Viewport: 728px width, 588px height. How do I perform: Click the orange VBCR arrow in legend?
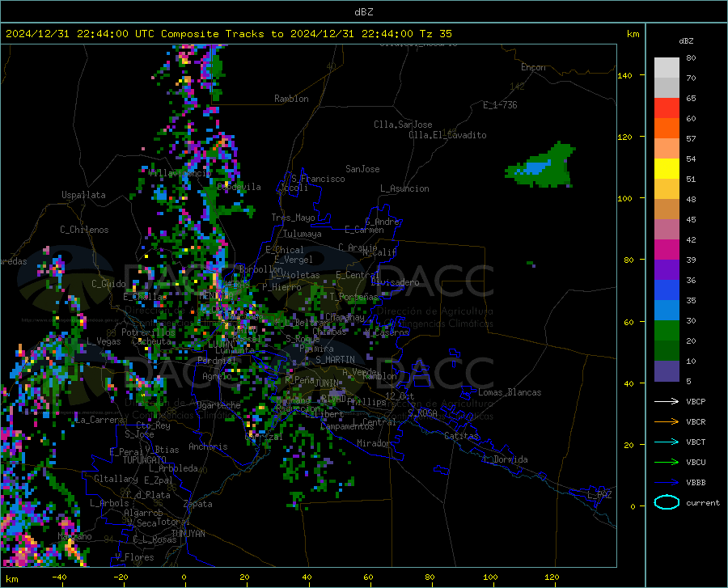coord(667,422)
